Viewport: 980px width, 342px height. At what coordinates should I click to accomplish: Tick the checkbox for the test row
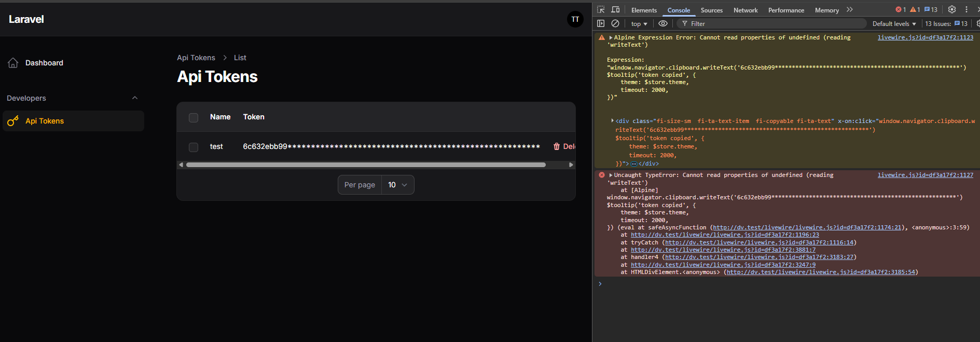[194, 147]
